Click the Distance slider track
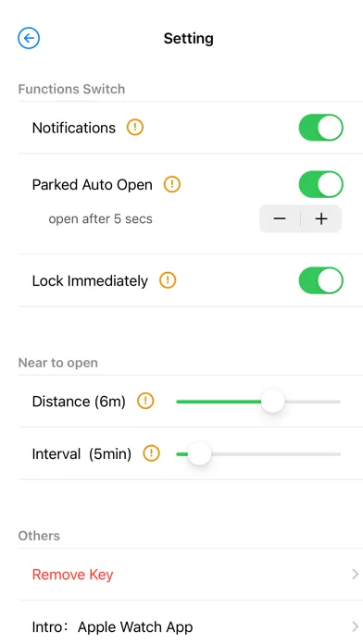Screen dimensions: 363x644 [x=258, y=402]
